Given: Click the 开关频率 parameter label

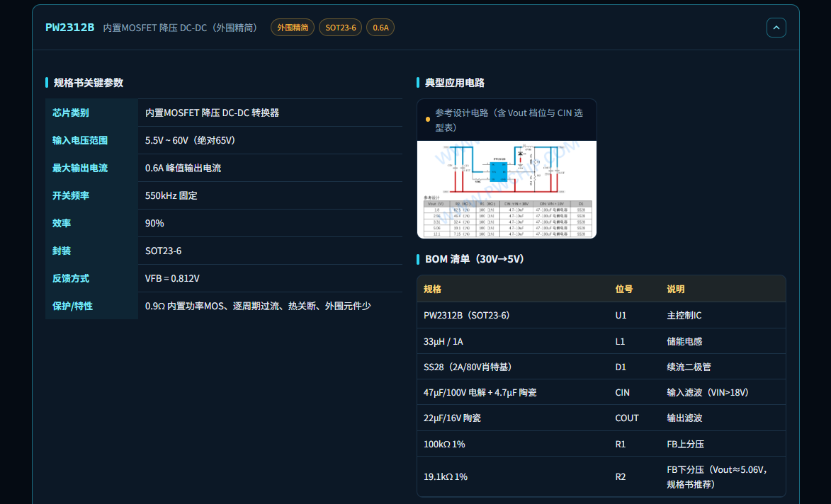Looking at the screenshot, I should [70, 195].
